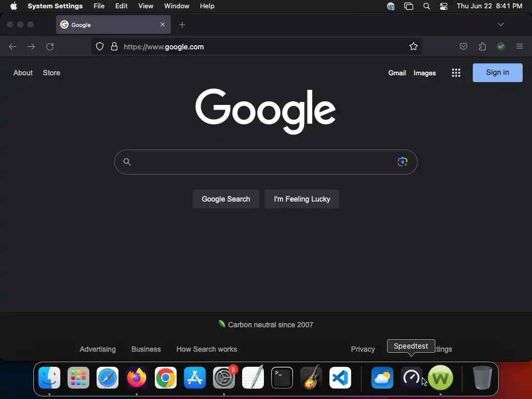Open the Help menu

[x=207, y=6]
